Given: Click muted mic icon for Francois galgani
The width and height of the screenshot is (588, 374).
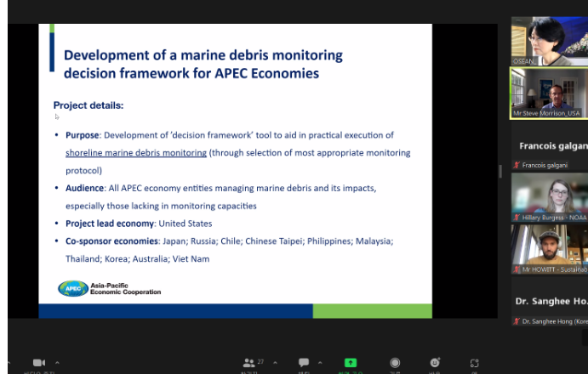Looking at the screenshot, I should 517,165.
